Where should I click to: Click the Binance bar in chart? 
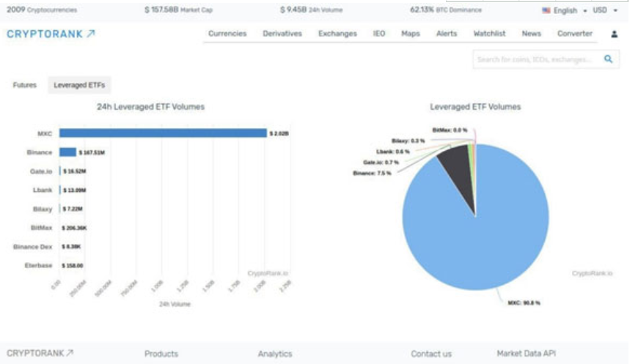[x=67, y=152]
